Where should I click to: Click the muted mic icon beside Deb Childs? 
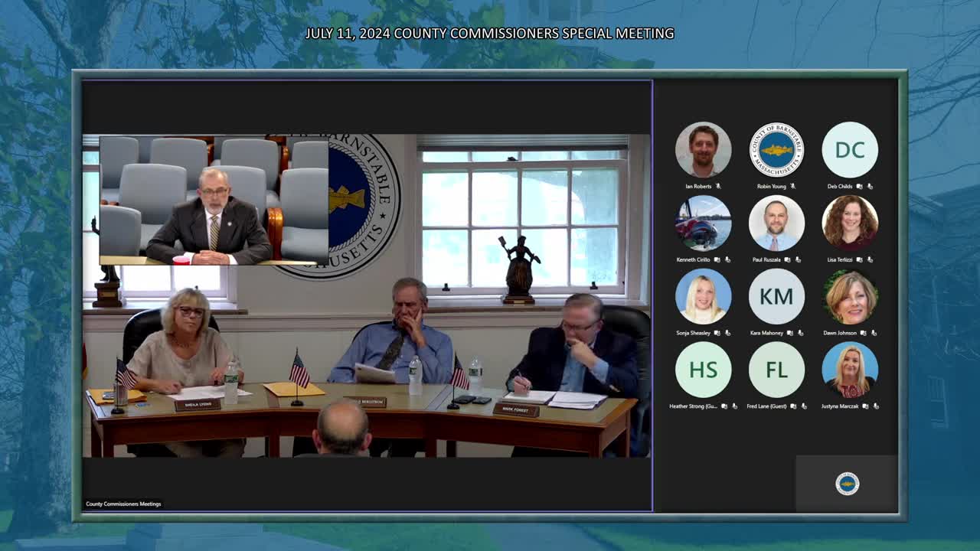tap(871, 186)
